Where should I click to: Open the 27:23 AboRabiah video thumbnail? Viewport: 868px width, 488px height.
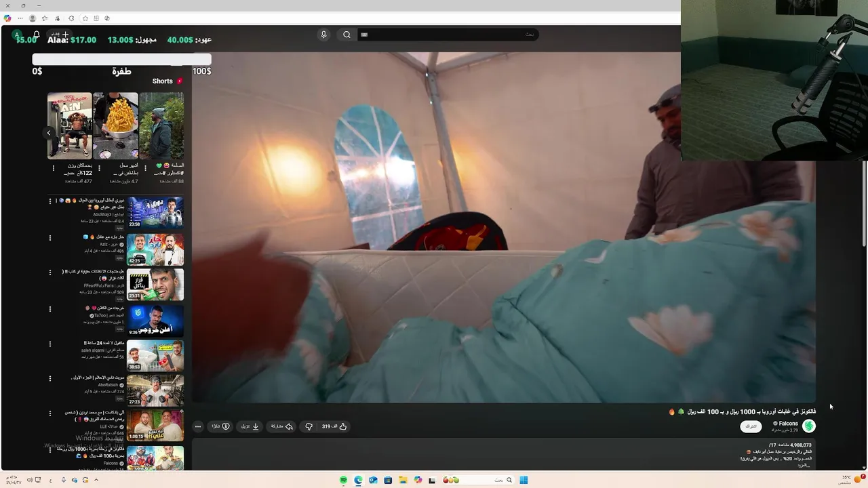point(155,391)
